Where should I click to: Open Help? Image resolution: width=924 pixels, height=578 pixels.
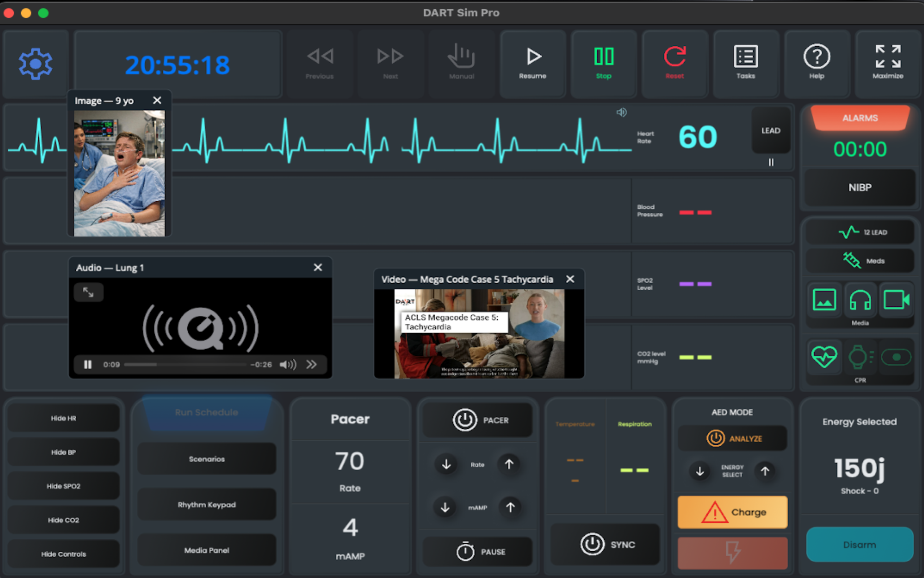pyautogui.click(x=816, y=64)
